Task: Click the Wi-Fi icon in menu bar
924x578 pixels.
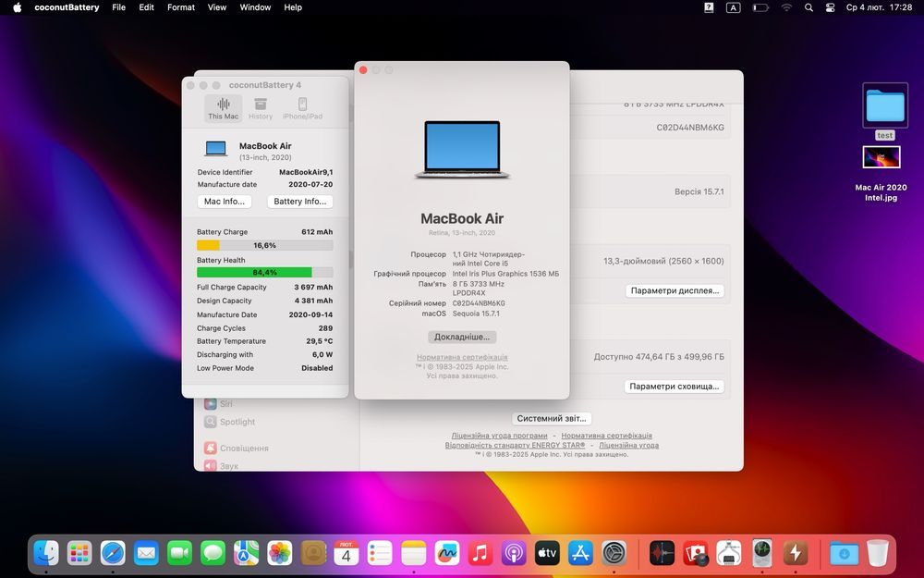Action: tap(786, 7)
